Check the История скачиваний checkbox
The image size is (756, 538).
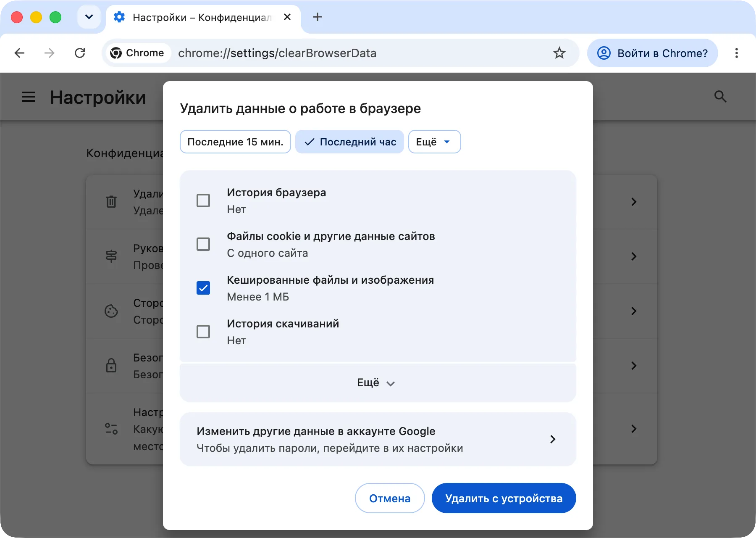pyautogui.click(x=203, y=332)
